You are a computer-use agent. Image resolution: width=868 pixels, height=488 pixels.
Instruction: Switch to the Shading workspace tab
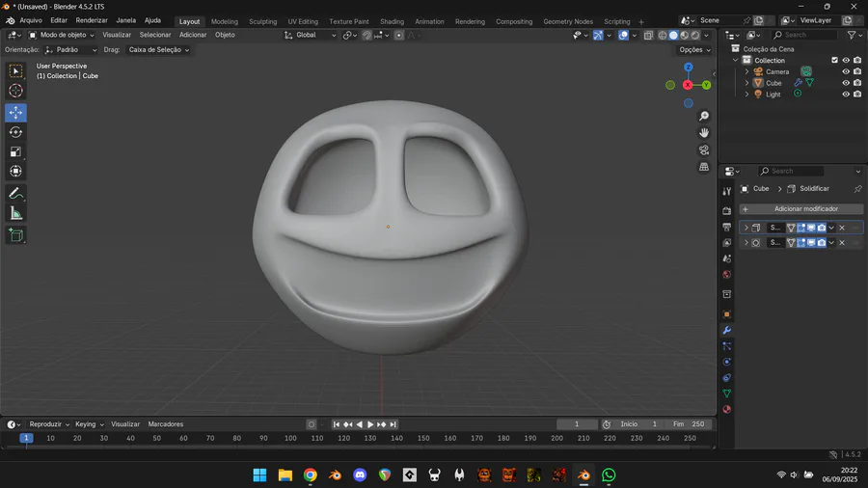(x=392, y=21)
